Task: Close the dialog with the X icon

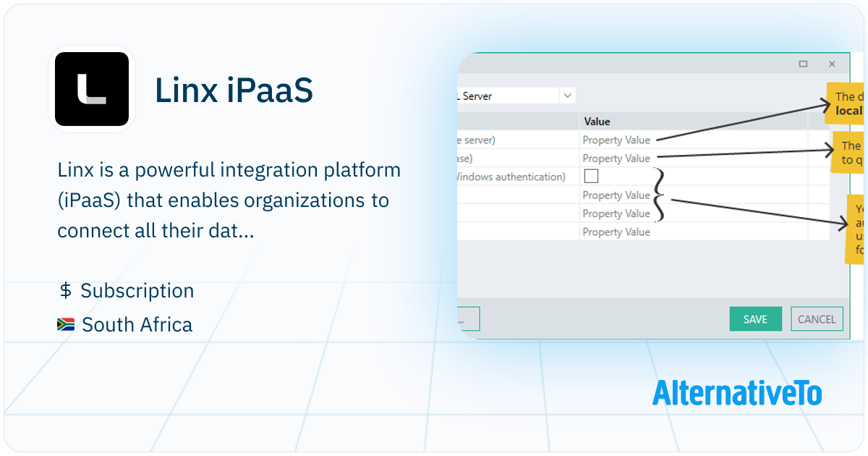Action: click(832, 64)
